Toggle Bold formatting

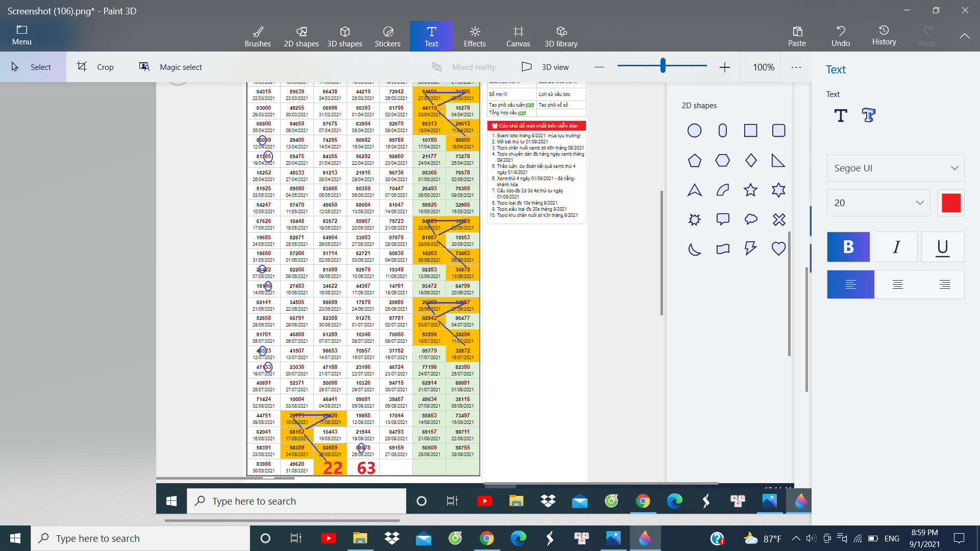coord(848,247)
